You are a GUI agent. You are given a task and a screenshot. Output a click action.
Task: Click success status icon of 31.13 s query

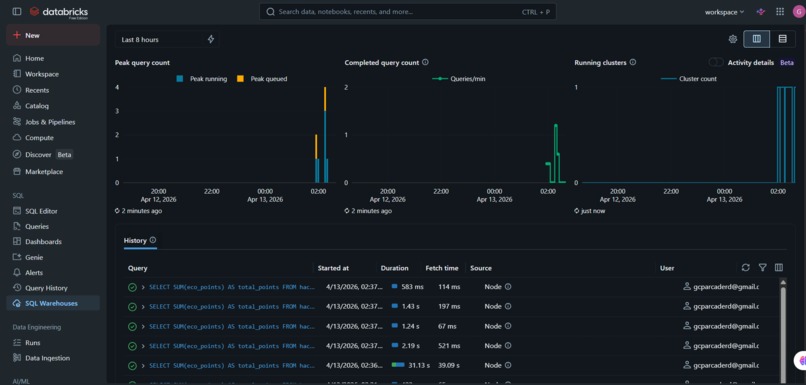(132, 365)
